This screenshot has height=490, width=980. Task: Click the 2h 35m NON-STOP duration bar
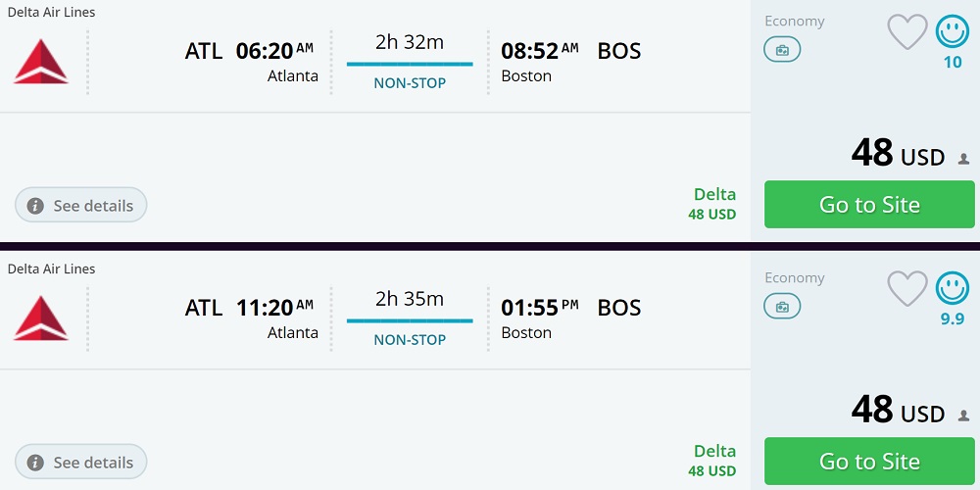point(410,320)
